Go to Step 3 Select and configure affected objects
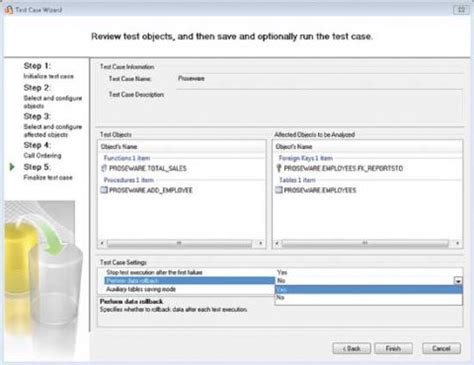 52,125
